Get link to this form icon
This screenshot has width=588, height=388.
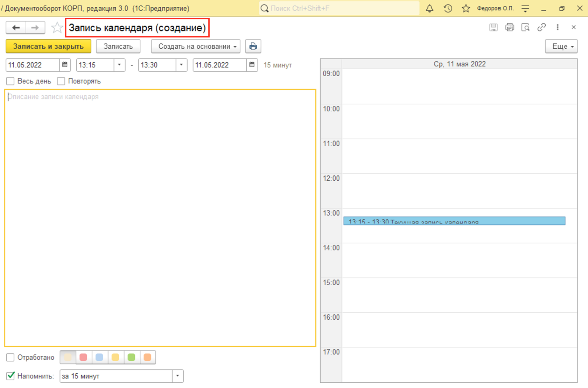click(541, 27)
